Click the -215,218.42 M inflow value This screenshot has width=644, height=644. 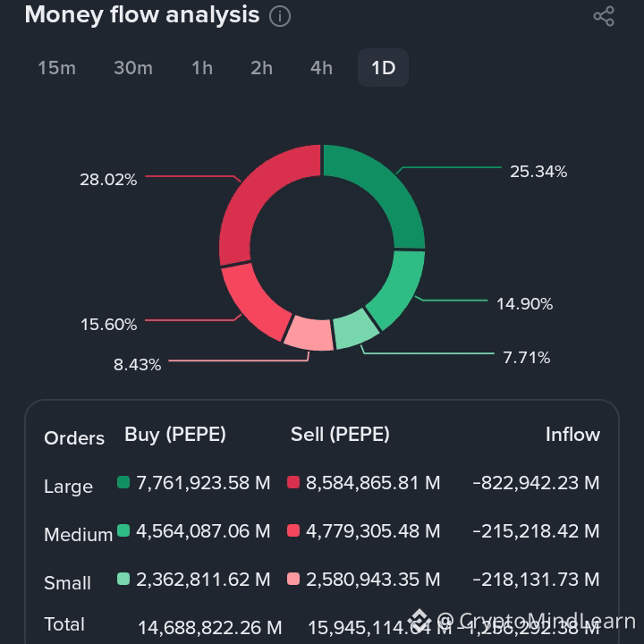pos(536,531)
